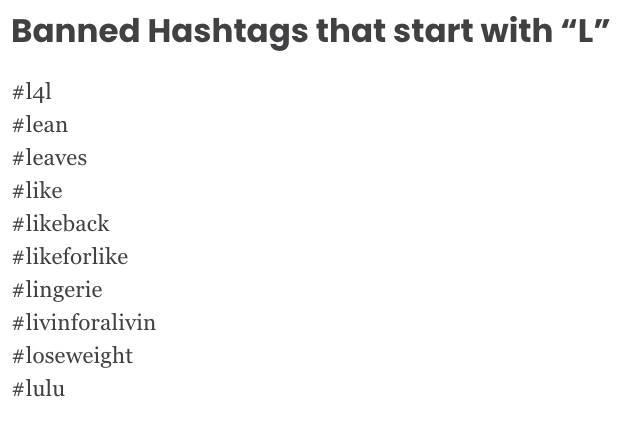The height and width of the screenshot is (423, 619).
Task: Click the word Banned in the heading
Action: click(x=76, y=31)
